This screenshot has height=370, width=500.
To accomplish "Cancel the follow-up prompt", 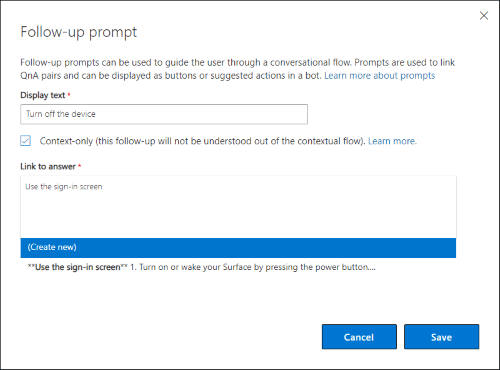I will 359,337.
